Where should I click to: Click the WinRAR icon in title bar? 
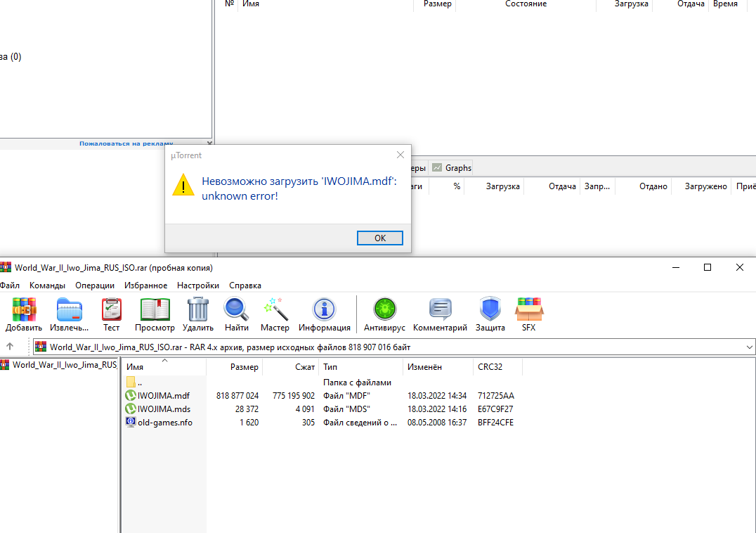click(x=6, y=267)
